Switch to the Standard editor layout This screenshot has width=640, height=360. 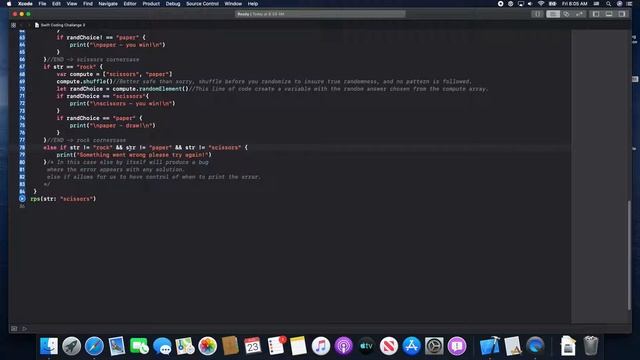click(553, 14)
